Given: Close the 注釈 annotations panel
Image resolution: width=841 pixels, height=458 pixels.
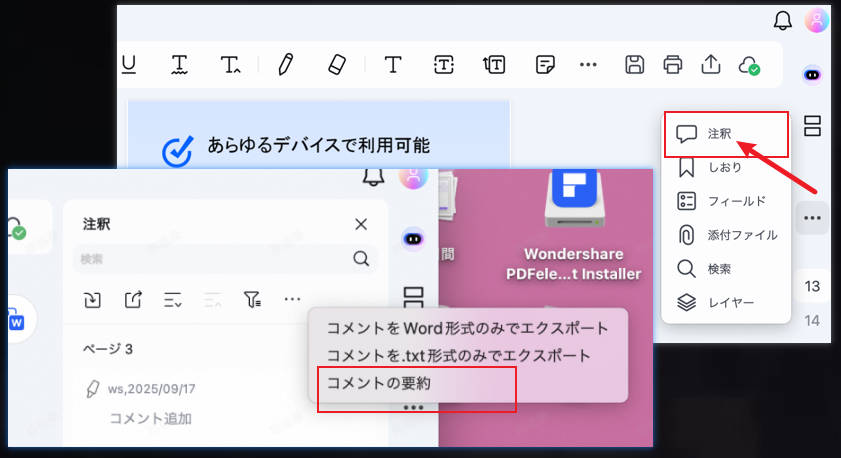Looking at the screenshot, I should 361,225.
